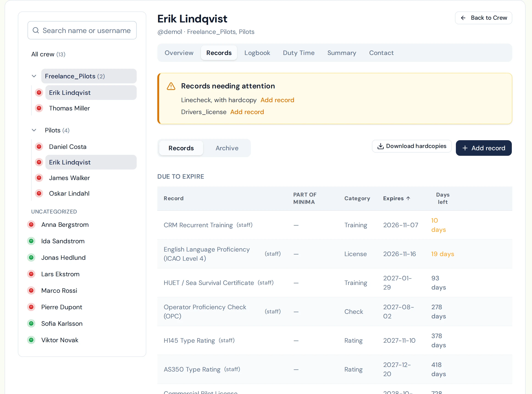The width and height of the screenshot is (532, 394).
Task: Show All crew (13) list
Action: (x=48, y=54)
